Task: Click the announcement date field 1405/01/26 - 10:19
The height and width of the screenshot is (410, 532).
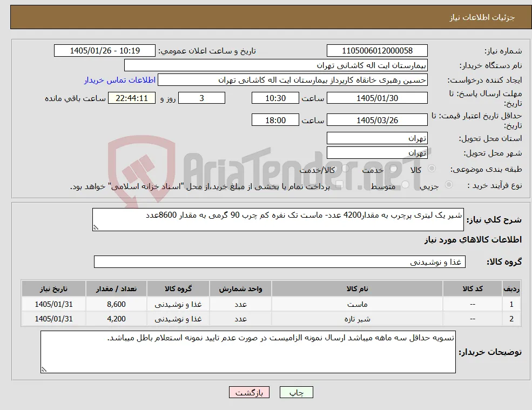Action: 104,51
